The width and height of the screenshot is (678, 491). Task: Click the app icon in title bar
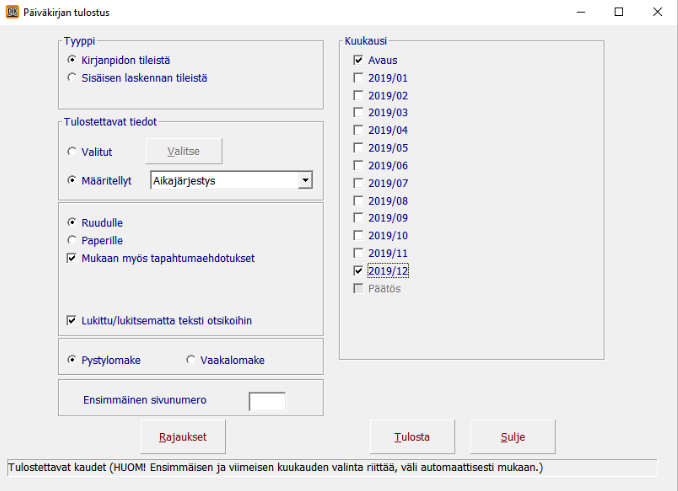(12, 12)
